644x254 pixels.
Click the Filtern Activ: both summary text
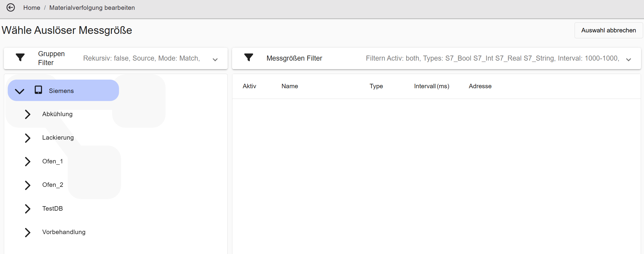(493, 58)
